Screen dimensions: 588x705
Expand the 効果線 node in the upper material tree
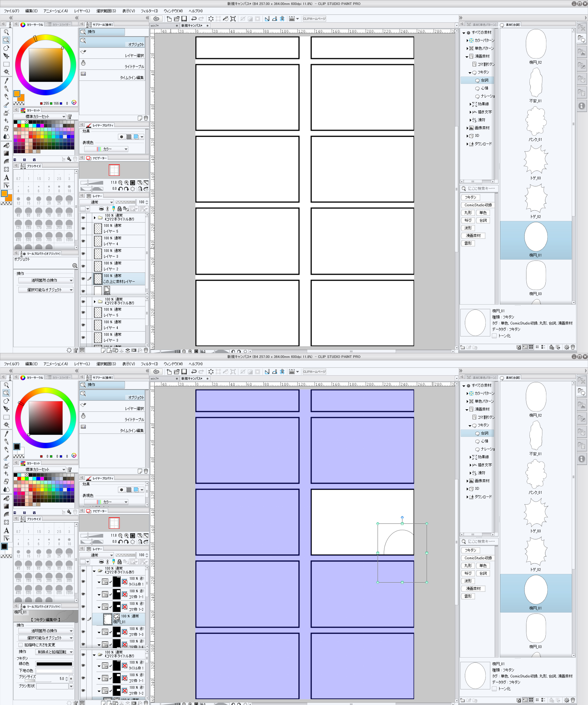[x=470, y=104]
